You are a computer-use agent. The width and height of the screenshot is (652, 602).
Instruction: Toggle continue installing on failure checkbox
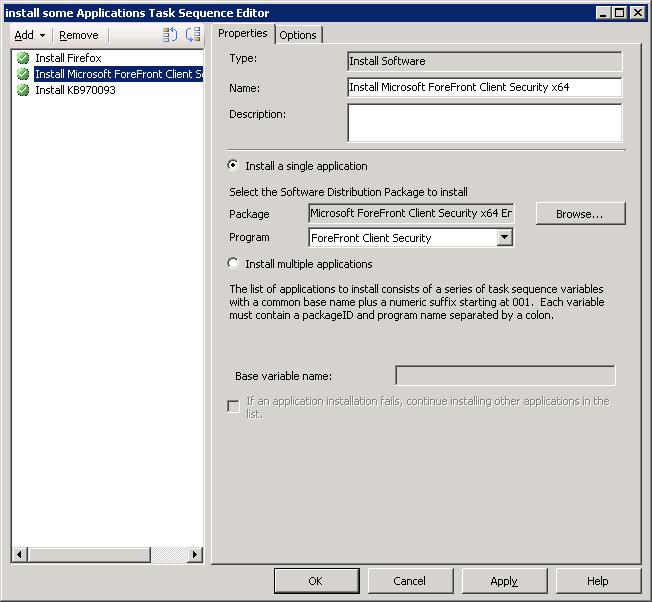coord(234,406)
